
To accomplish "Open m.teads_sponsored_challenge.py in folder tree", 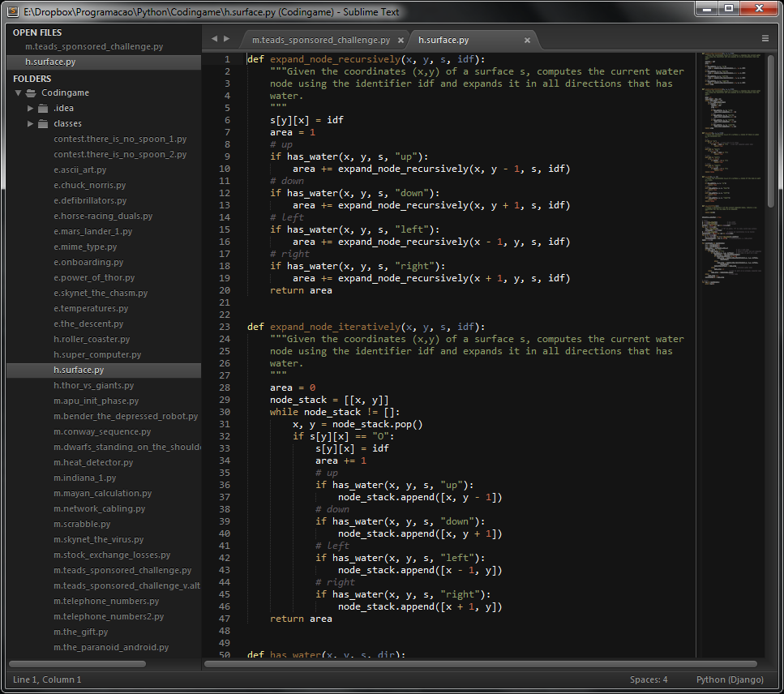I will (122, 571).
